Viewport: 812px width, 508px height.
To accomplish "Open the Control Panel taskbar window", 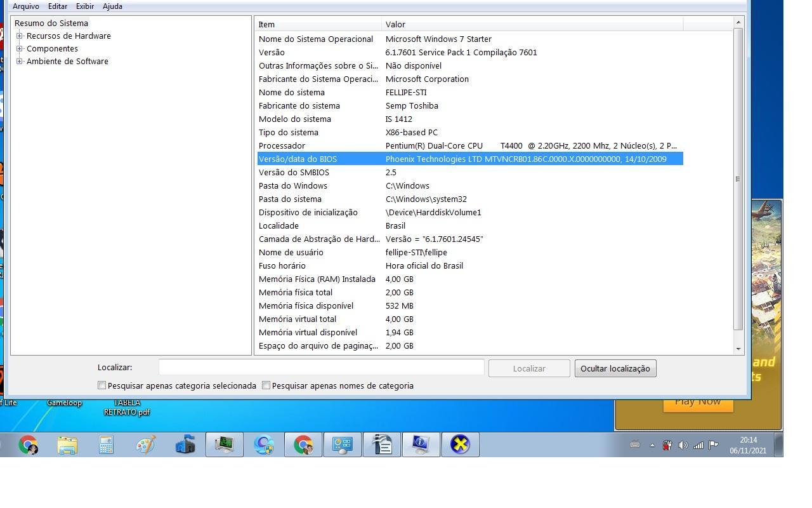I will (343, 444).
